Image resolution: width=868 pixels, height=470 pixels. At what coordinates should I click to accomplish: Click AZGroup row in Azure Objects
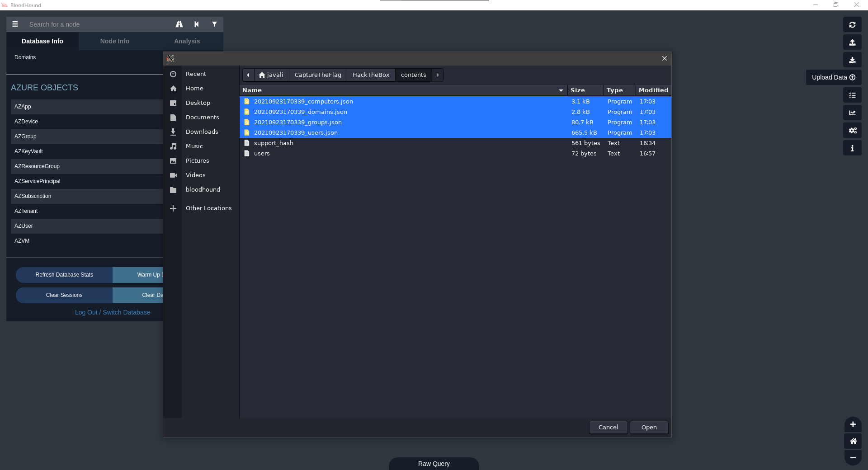point(87,136)
